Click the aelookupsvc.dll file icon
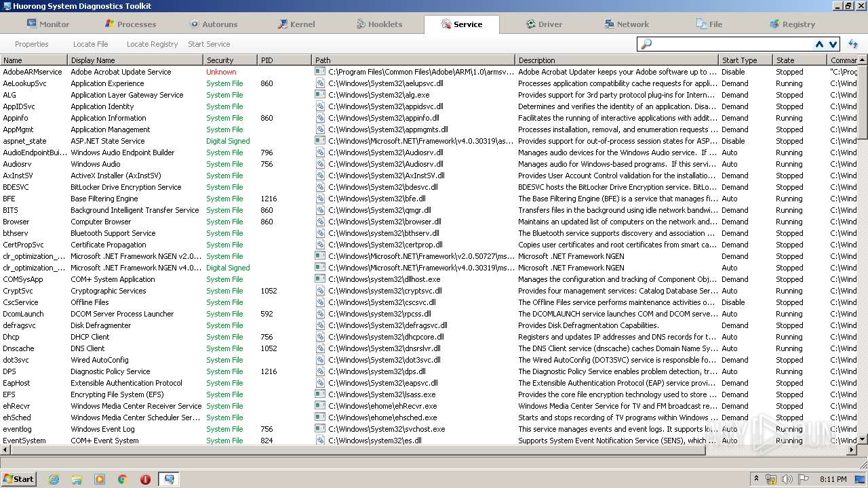 [320, 83]
